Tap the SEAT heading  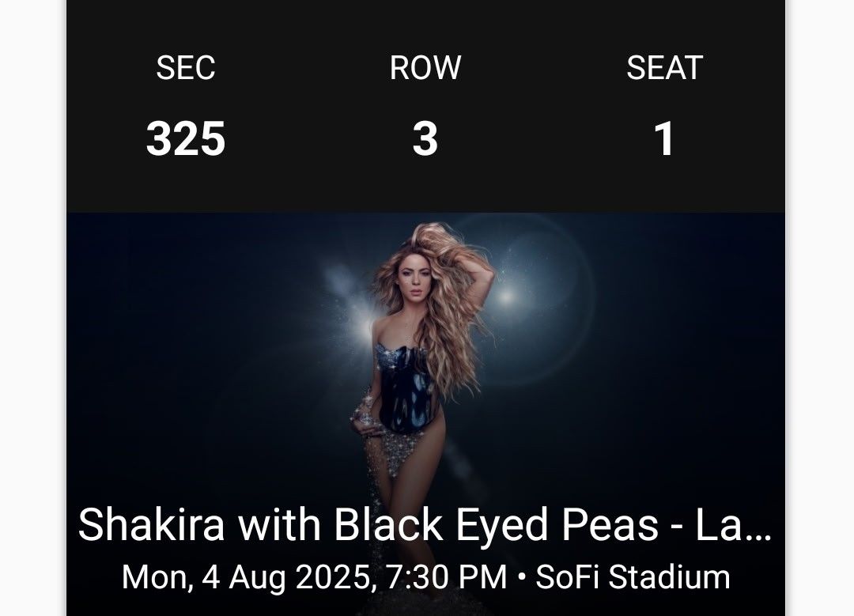664,68
